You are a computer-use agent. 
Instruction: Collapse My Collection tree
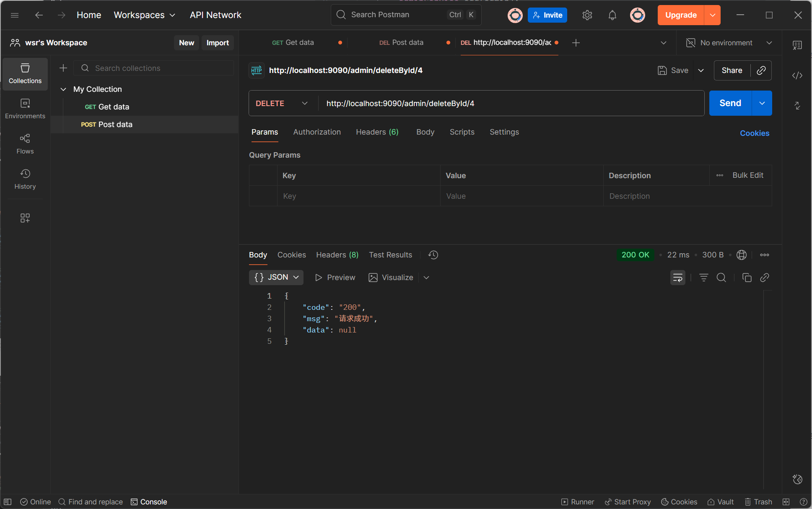(x=63, y=89)
